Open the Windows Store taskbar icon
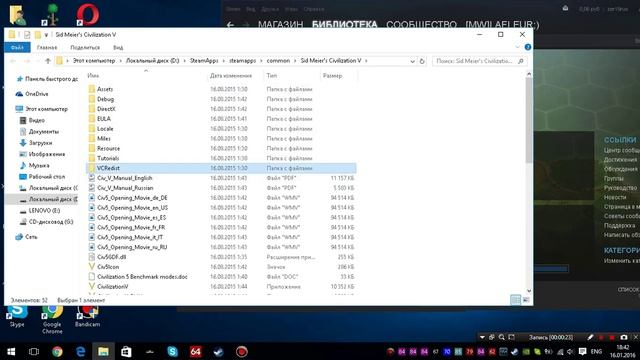 tap(126, 351)
